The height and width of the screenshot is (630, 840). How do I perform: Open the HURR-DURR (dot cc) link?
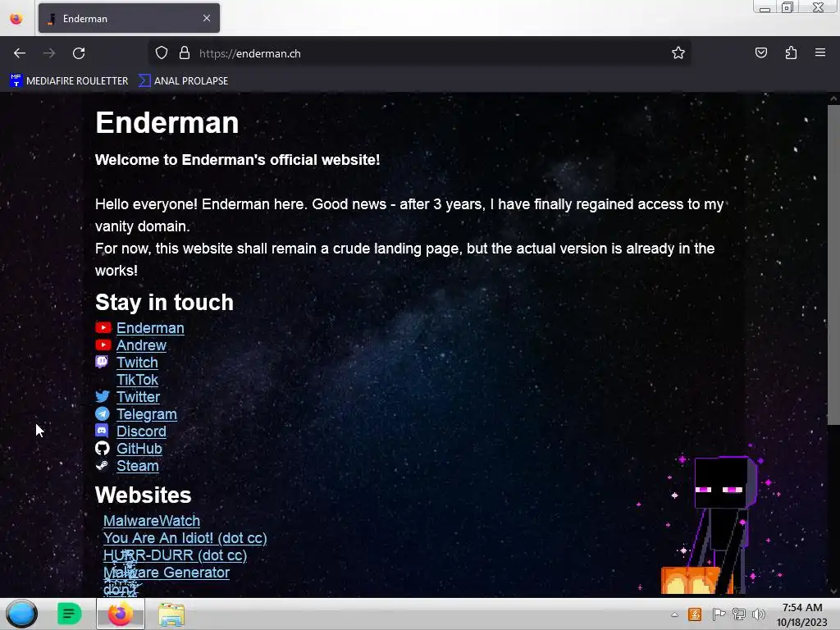(x=176, y=555)
